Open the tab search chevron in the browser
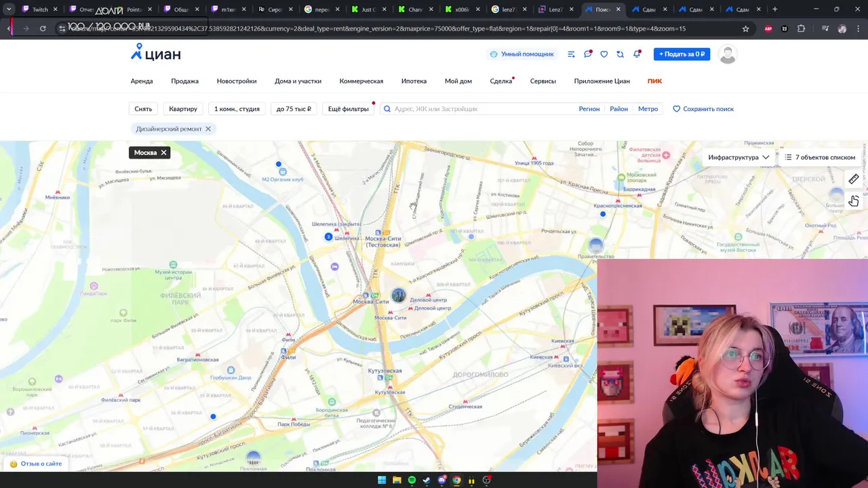Viewport: 868px width, 488px height. [x=9, y=9]
